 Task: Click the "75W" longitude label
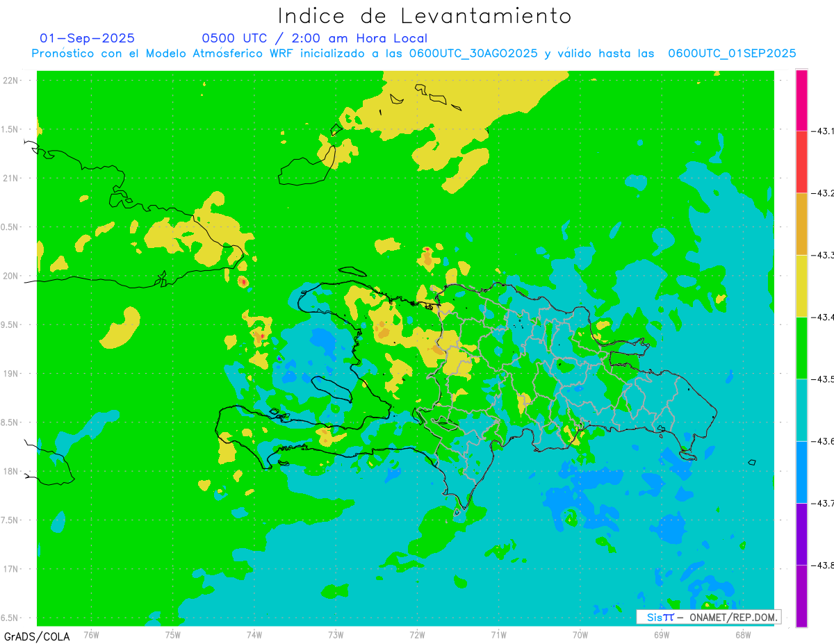click(172, 635)
